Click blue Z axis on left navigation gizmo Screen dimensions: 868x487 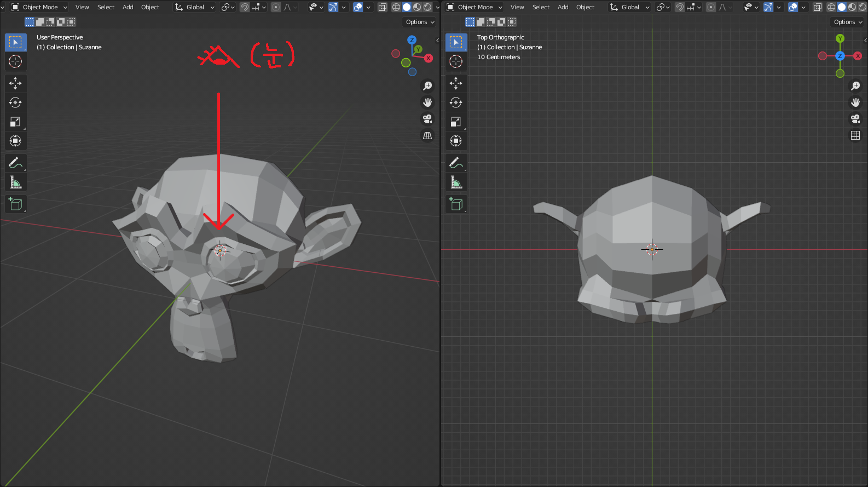[412, 40]
